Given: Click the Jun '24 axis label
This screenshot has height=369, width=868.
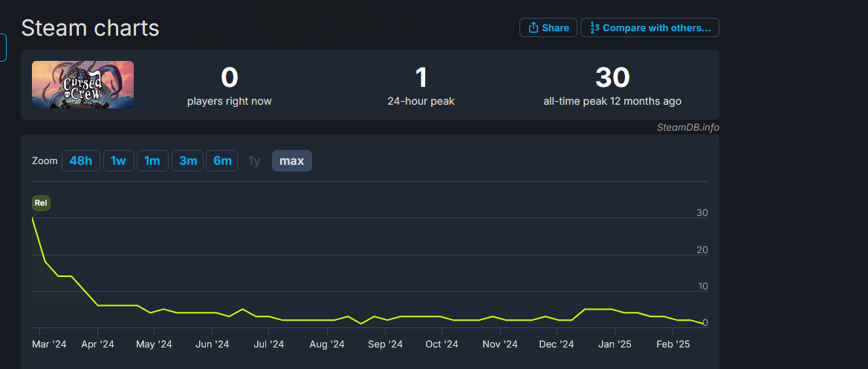Looking at the screenshot, I should click(x=213, y=344).
